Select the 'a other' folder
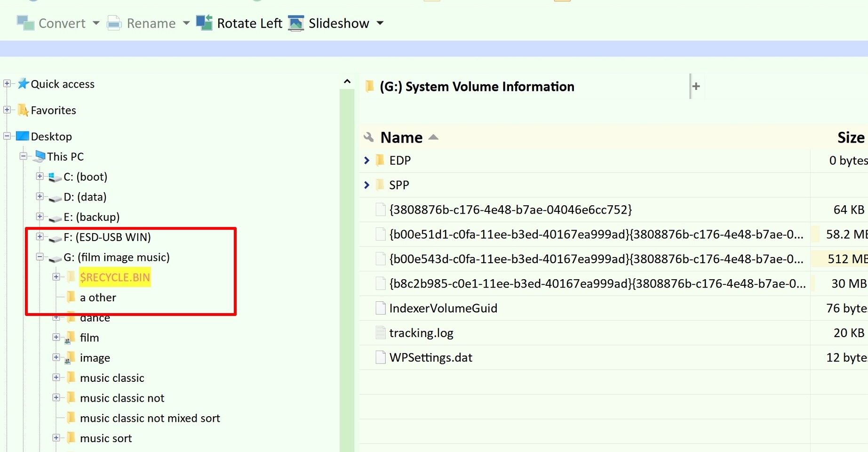The height and width of the screenshot is (452, 868). (x=98, y=298)
